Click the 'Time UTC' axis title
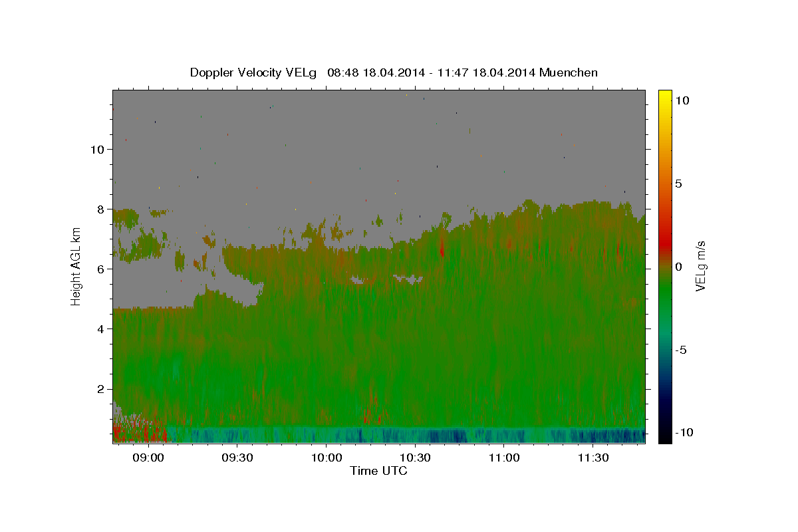This screenshot has height=532, width=798. tap(378, 471)
